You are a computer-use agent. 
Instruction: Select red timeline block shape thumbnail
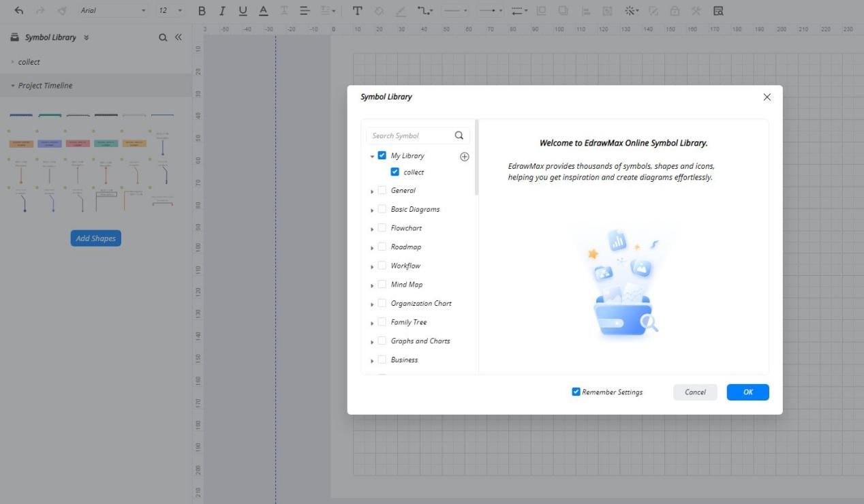[78, 144]
